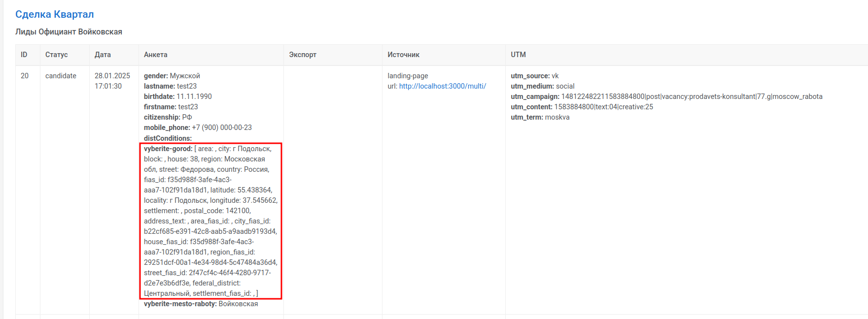The width and height of the screenshot is (868, 319).
Task: Open the localhost:3000/multi URL link
Action: point(442,86)
